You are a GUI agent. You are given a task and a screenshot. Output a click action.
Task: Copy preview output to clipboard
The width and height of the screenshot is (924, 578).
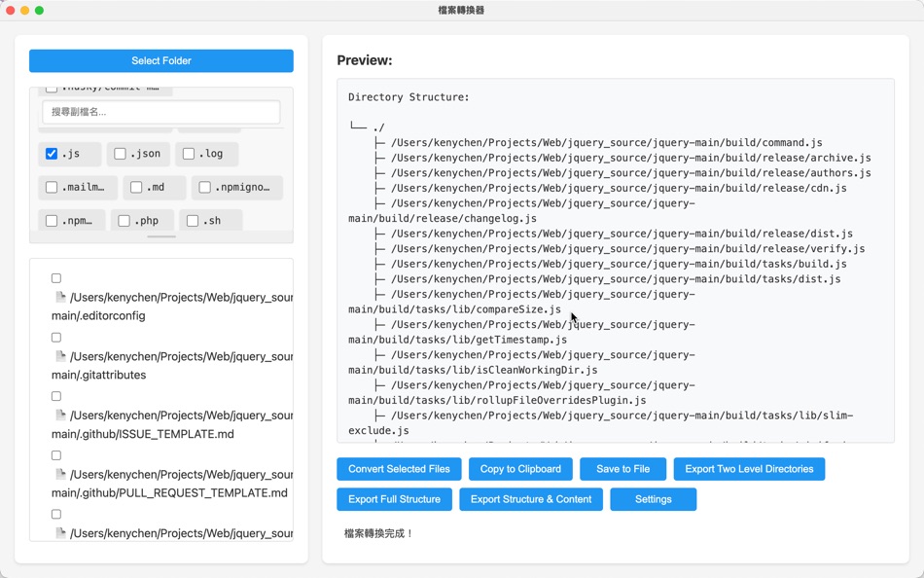point(520,469)
